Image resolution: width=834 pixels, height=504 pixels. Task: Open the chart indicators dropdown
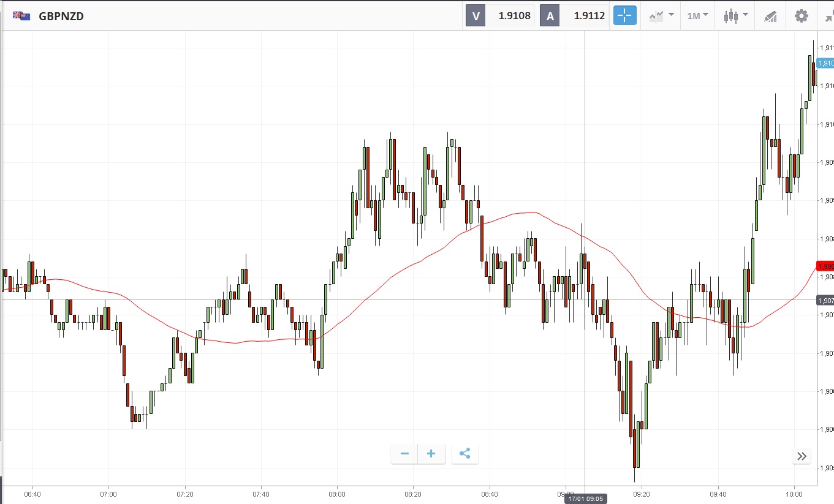661,16
